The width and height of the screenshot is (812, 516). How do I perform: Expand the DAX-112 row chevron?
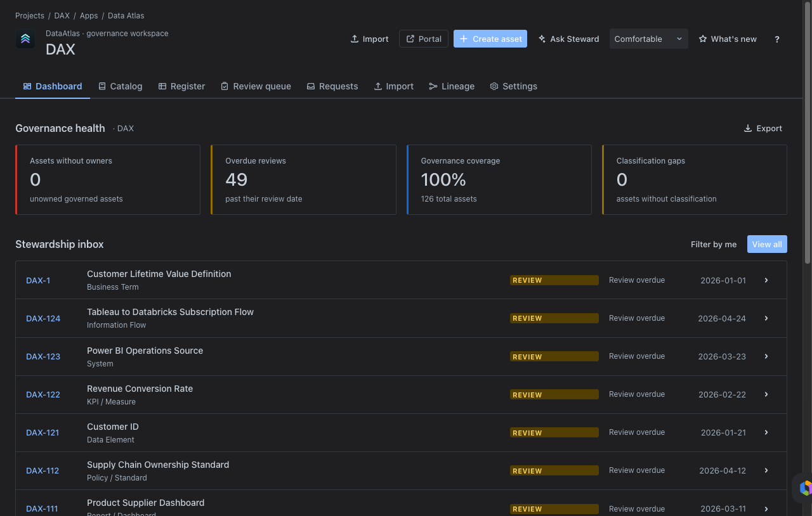click(766, 470)
